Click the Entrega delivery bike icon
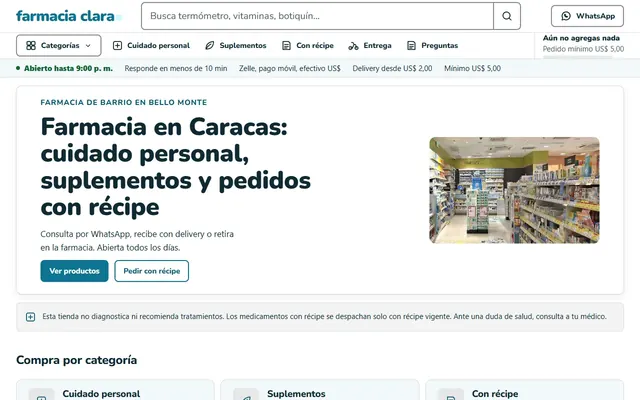 pos(353,46)
